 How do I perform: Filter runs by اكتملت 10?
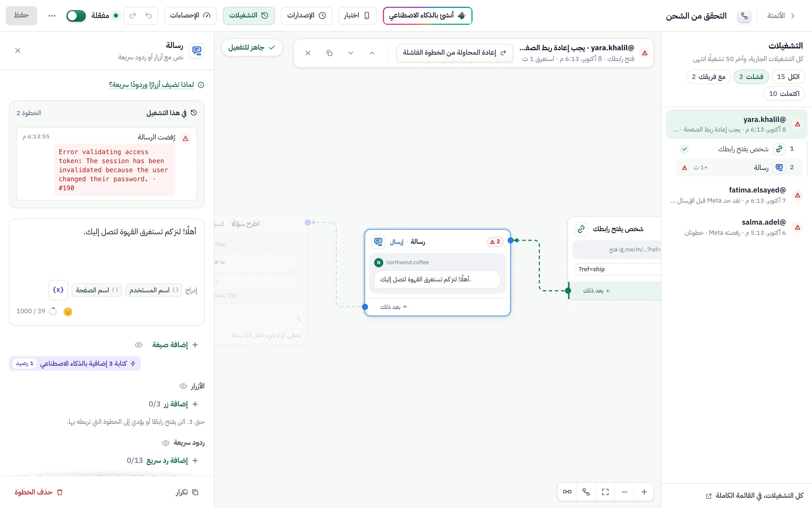click(784, 94)
